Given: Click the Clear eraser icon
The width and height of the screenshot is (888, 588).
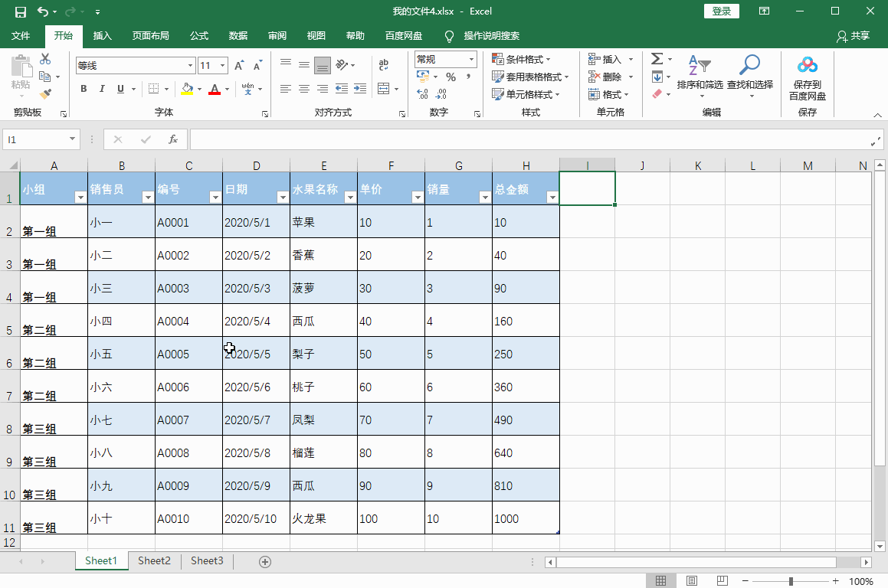Looking at the screenshot, I should (657, 94).
